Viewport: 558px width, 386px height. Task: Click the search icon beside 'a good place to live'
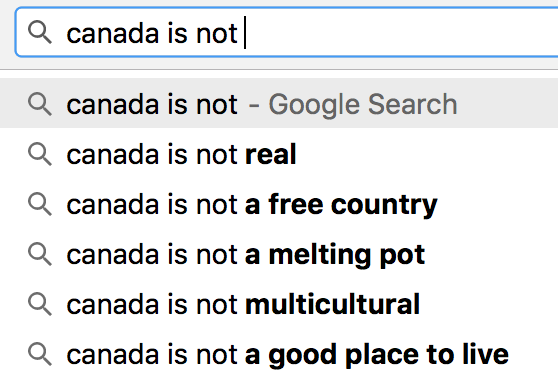pyautogui.click(x=40, y=354)
